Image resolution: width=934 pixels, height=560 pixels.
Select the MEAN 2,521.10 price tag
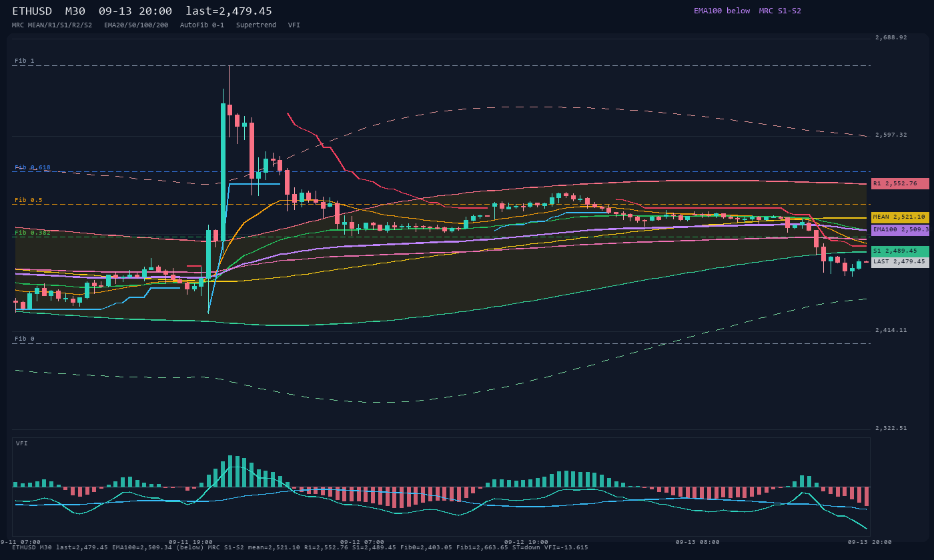click(900, 217)
